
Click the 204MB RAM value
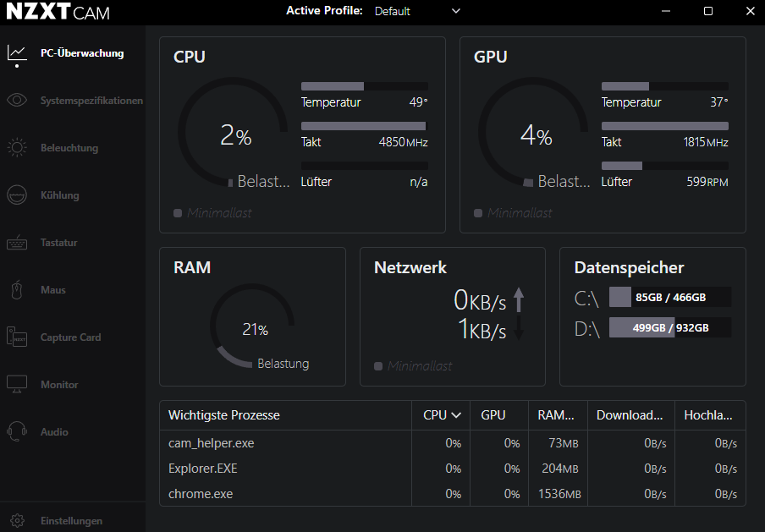[x=560, y=469]
